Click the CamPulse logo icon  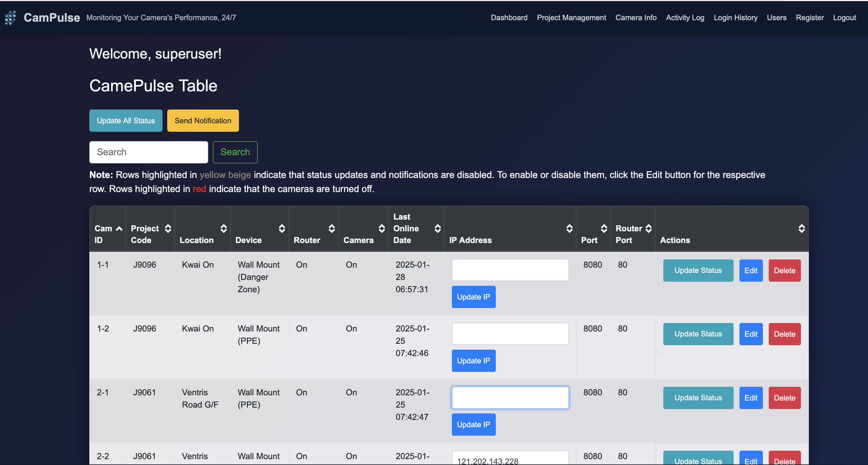pyautogui.click(x=11, y=18)
